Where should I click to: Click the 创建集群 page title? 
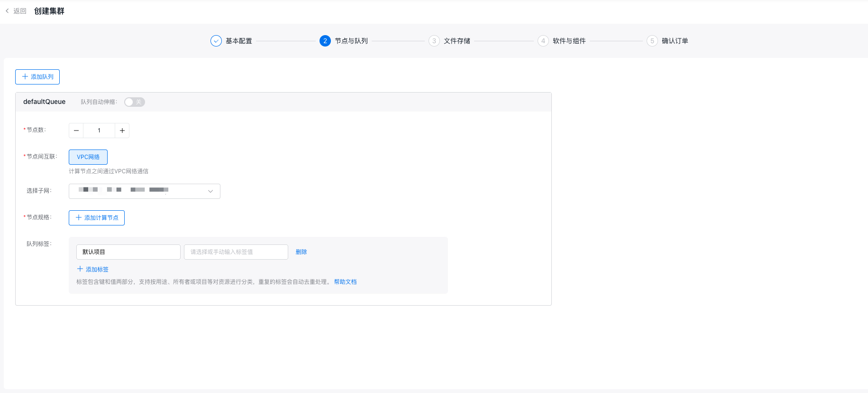(49, 11)
